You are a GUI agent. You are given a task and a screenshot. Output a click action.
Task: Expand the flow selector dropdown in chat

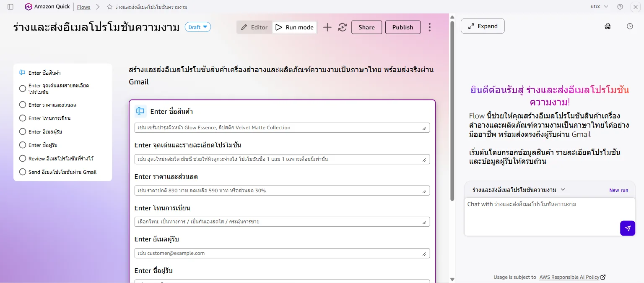coord(563,190)
